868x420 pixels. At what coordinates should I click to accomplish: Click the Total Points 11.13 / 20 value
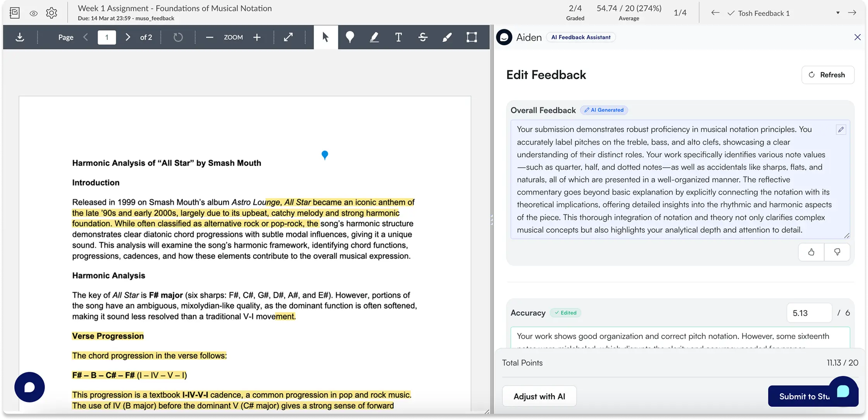click(x=842, y=363)
